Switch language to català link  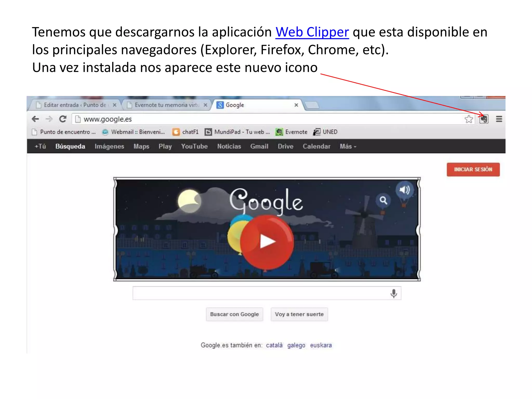[274, 345]
